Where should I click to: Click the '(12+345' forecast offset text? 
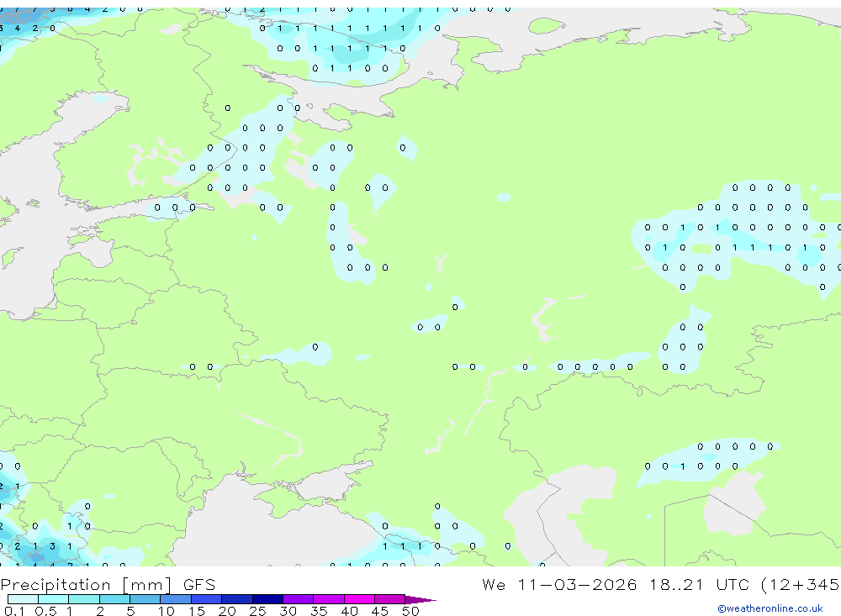[801, 585]
